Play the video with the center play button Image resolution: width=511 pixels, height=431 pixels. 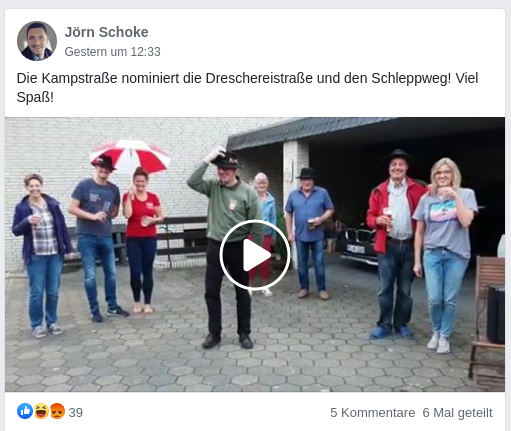(x=255, y=255)
